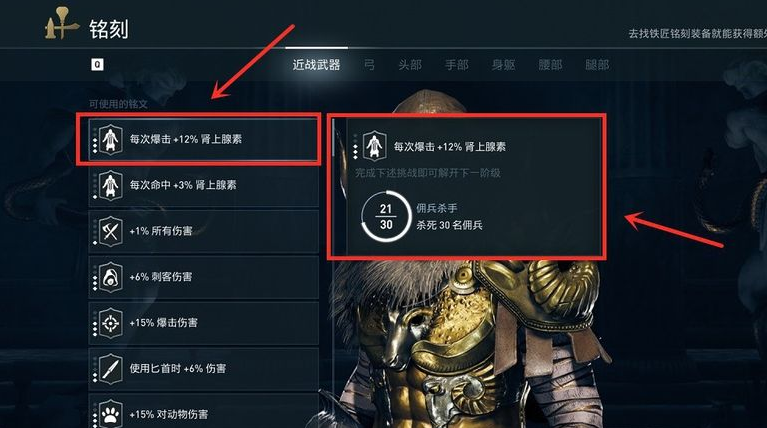Click the Q key prompt icon
Viewport: 767px width, 428px height.
[x=97, y=65]
